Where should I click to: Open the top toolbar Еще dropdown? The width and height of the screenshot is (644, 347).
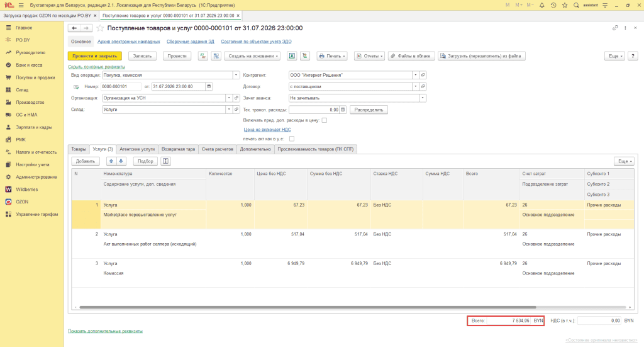coord(615,56)
